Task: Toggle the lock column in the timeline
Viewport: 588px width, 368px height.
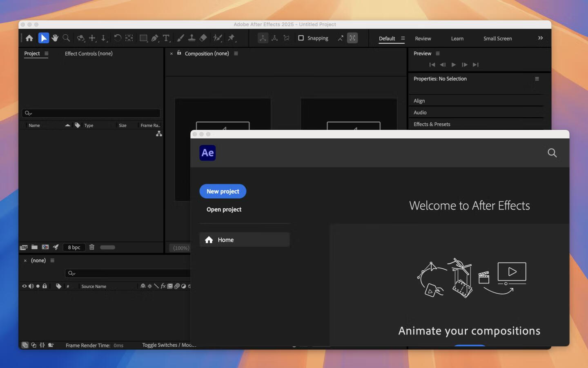Action: tap(45, 286)
